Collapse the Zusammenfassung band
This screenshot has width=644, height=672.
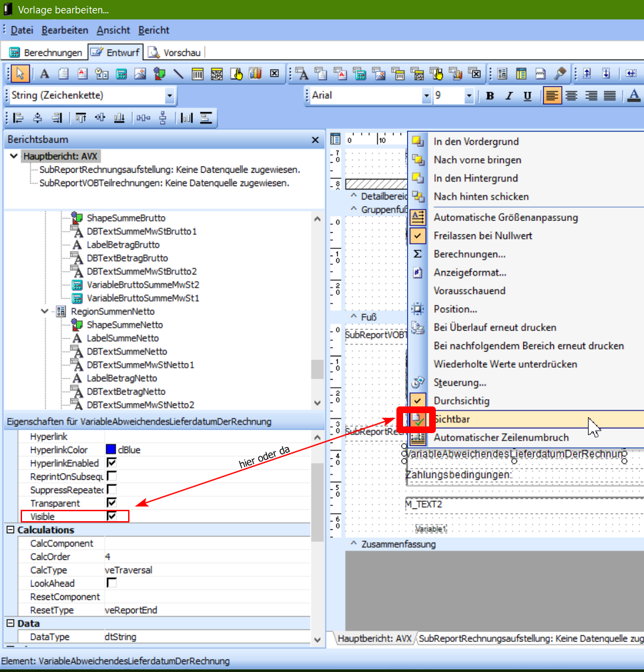(354, 543)
